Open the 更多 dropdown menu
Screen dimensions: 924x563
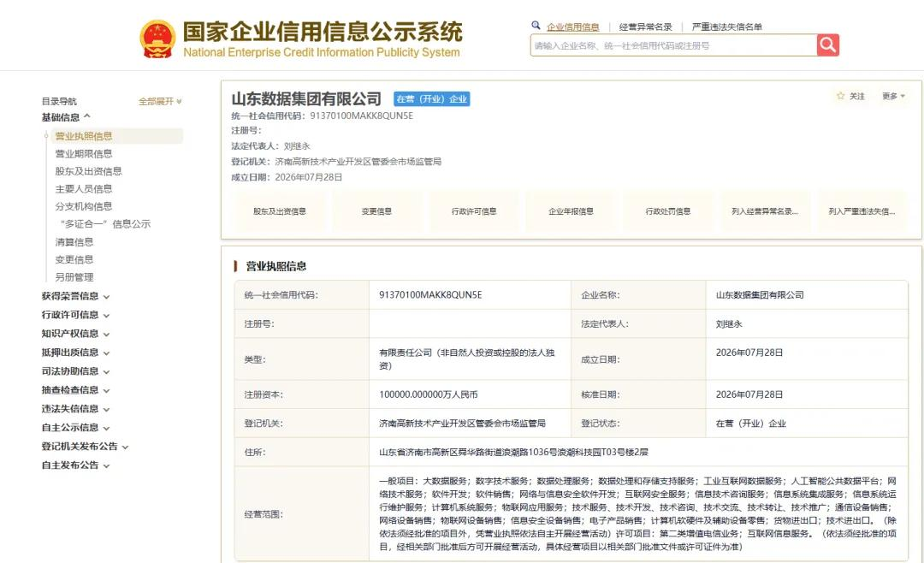(x=893, y=96)
